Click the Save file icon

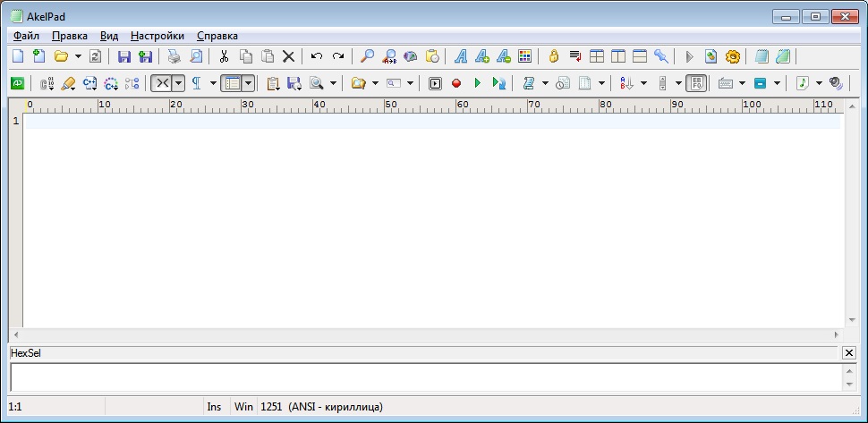pos(124,56)
